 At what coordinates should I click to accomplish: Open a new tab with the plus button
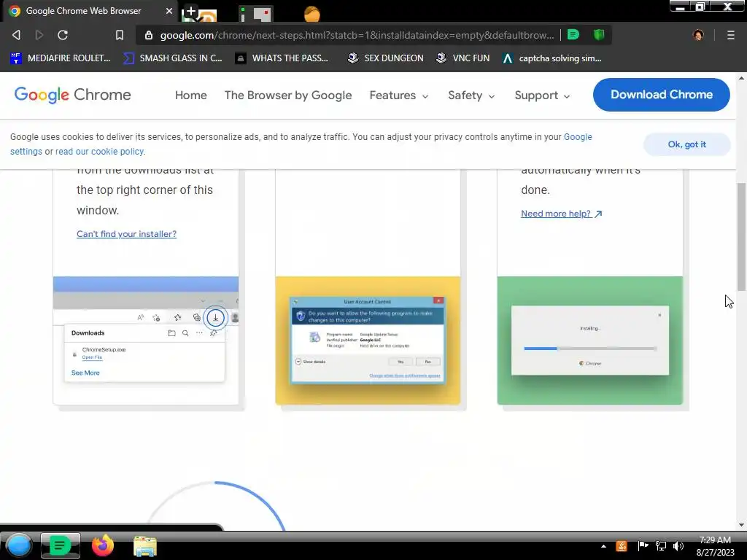pos(190,12)
